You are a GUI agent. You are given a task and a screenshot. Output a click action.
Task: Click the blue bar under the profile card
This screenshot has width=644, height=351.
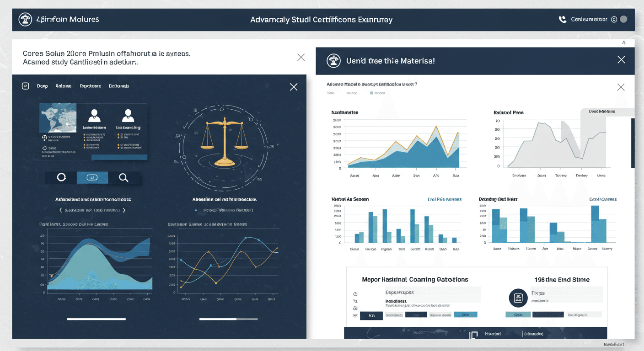(119, 157)
